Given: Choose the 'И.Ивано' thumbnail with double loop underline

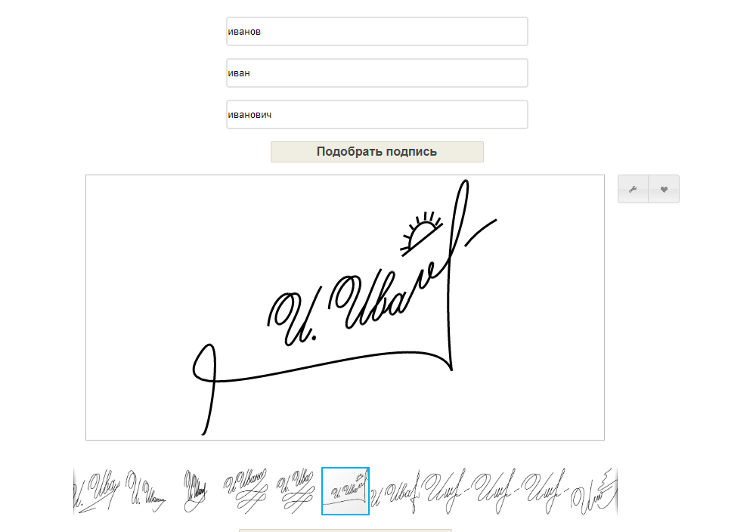Looking at the screenshot, I should [246, 491].
